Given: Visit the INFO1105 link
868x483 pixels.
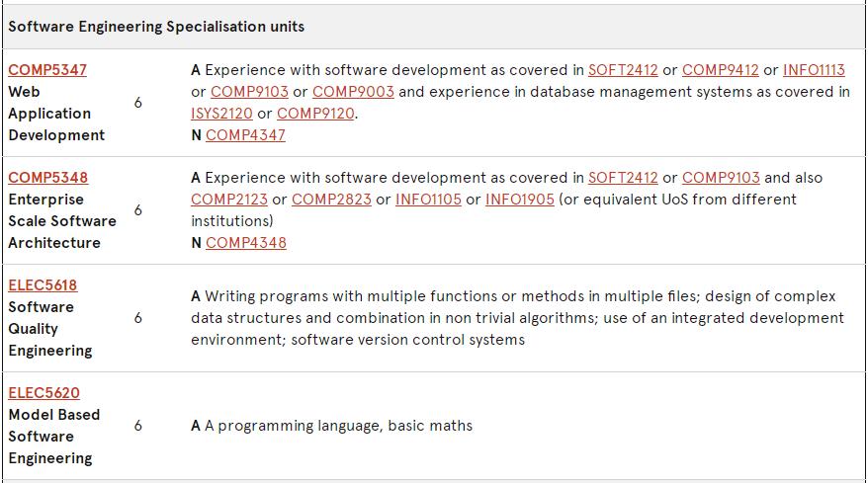Looking at the screenshot, I should tap(428, 200).
